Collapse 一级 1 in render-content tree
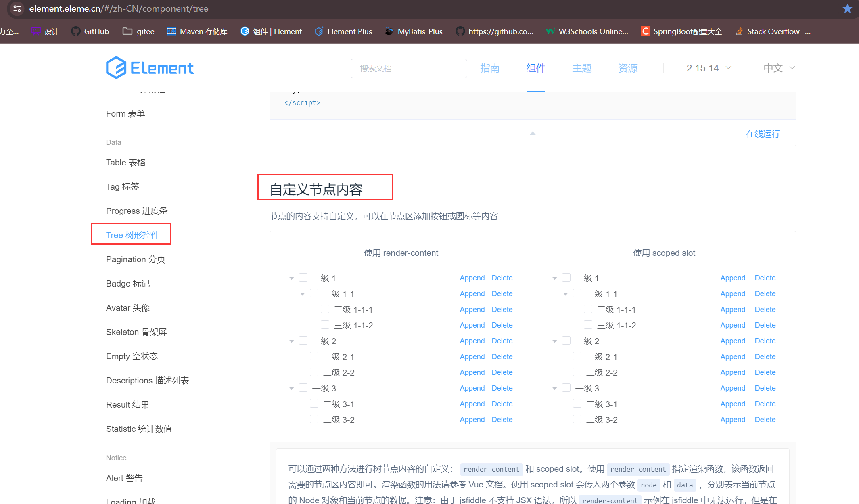This screenshot has width=859, height=504. pos(292,278)
